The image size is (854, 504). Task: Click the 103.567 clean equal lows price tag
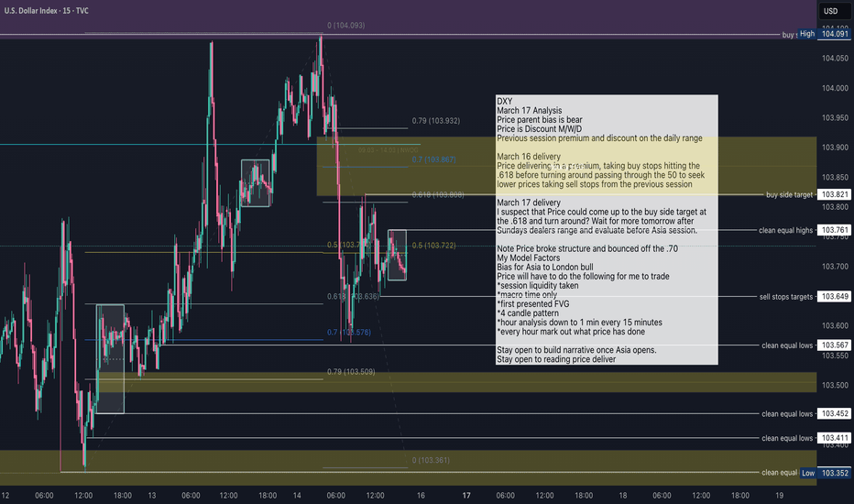click(x=835, y=345)
